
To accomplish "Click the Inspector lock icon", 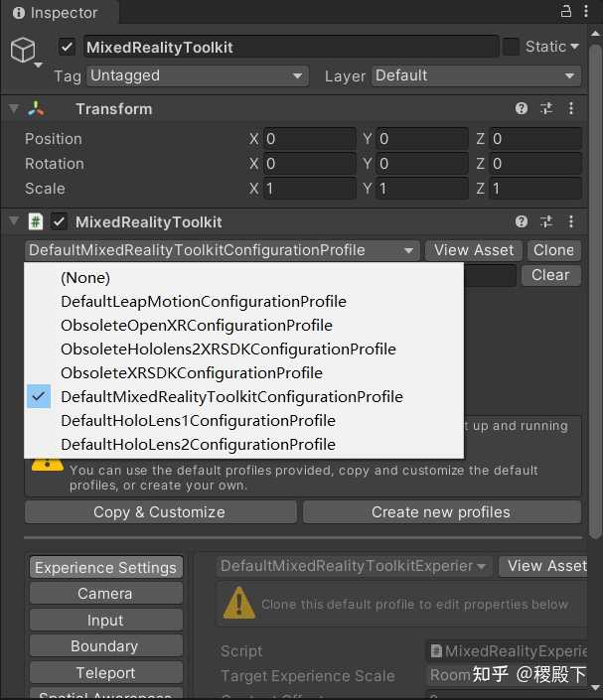I will click(566, 11).
